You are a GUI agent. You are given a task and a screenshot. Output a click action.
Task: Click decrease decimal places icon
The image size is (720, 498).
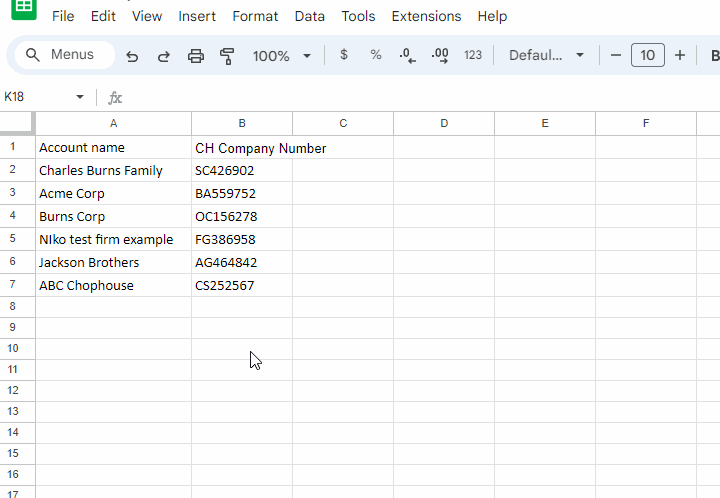[x=407, y=56]
